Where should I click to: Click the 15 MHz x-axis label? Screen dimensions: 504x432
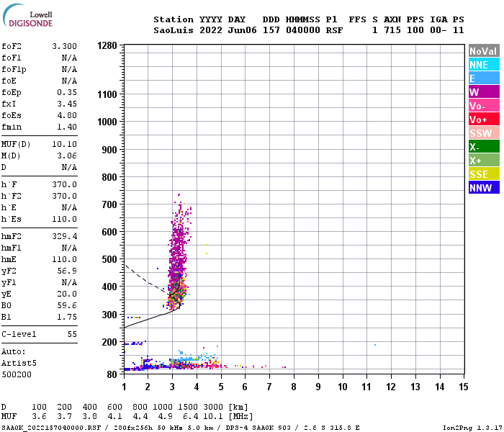(x=463, y=387)
